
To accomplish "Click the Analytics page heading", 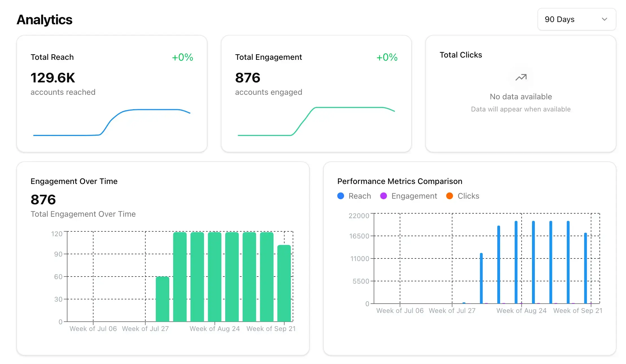I will click(x=45, y=19).
